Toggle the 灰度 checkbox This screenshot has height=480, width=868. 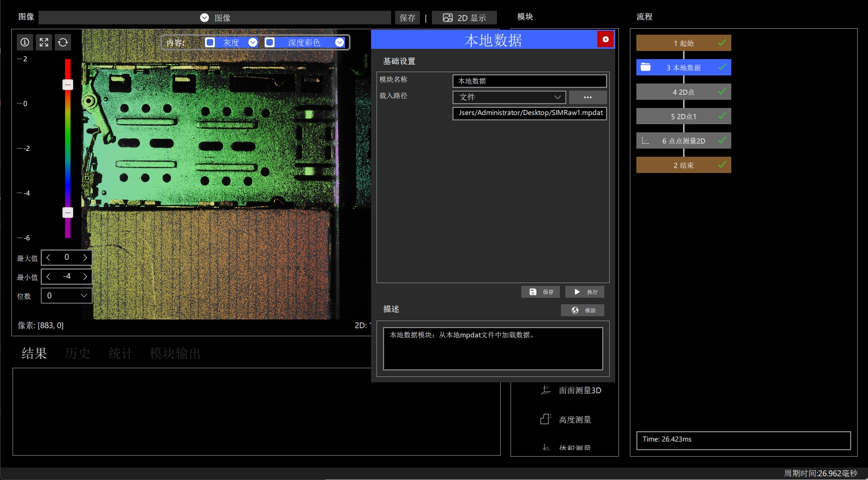click(x=210, y=42)
